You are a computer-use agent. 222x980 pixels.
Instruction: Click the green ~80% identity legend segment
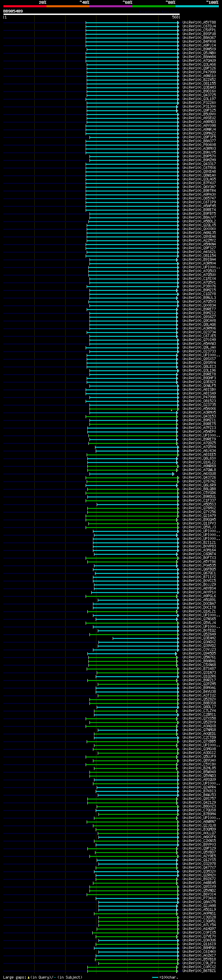point(154,6)
